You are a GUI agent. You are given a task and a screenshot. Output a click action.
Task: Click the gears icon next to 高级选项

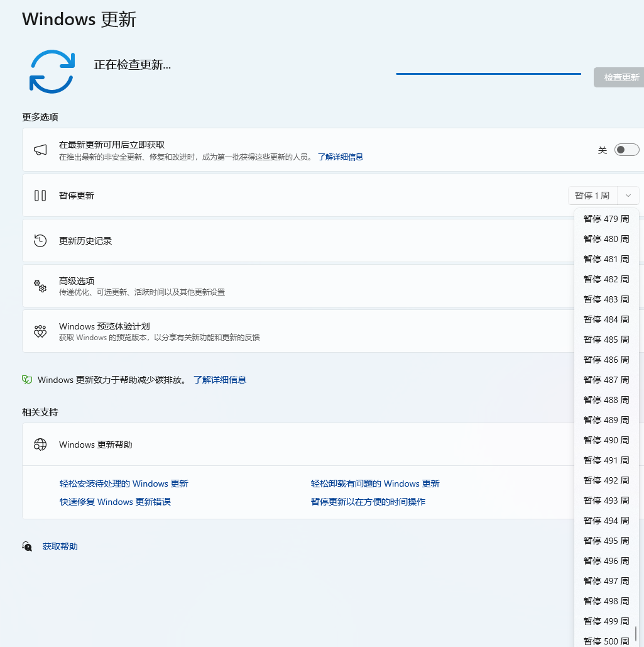tap(40, 286)
